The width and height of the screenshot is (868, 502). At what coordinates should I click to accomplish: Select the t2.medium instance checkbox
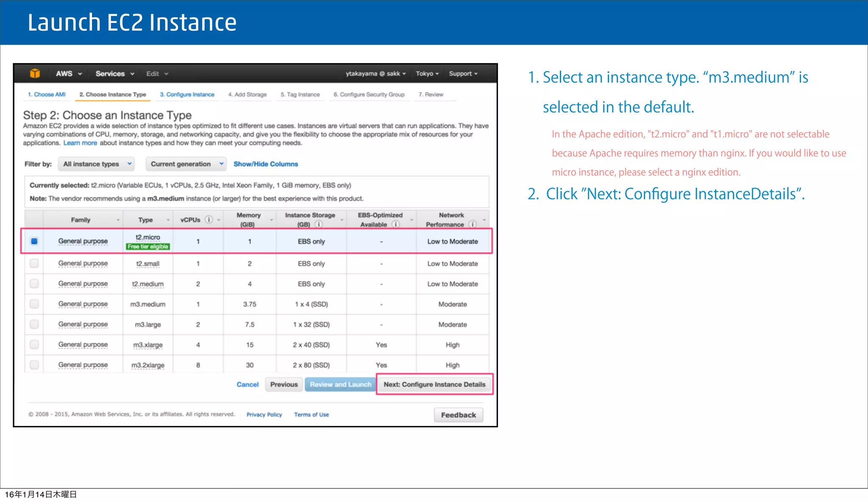pyautogui.click(x=34, y=284)
